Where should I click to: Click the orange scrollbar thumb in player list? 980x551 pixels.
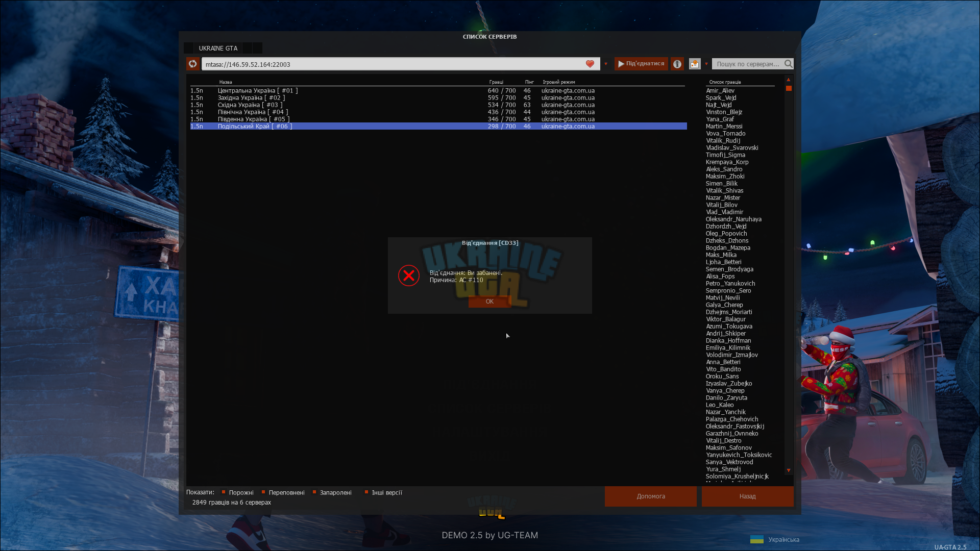(x=789, y=88)
